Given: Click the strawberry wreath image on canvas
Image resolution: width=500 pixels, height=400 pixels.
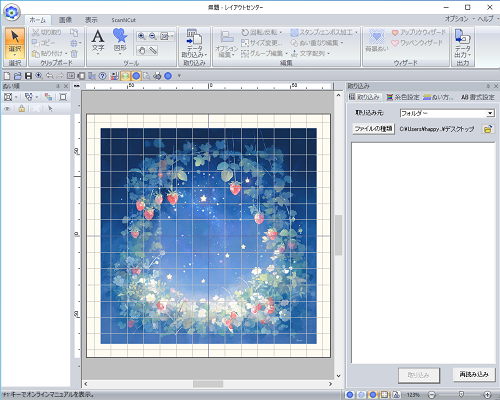Looking at the screenshot, I should click(x=209, y=236).
